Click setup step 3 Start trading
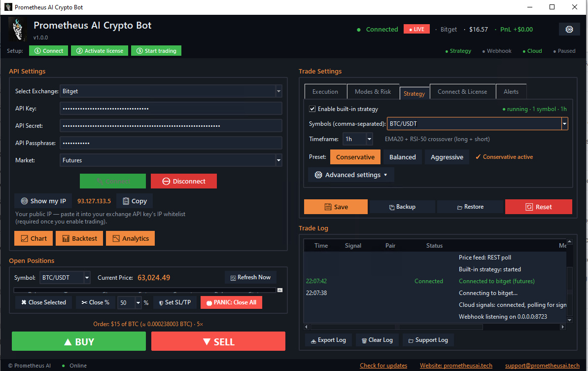588x371 pixels. pyautogui.click(x=156, y=51)
